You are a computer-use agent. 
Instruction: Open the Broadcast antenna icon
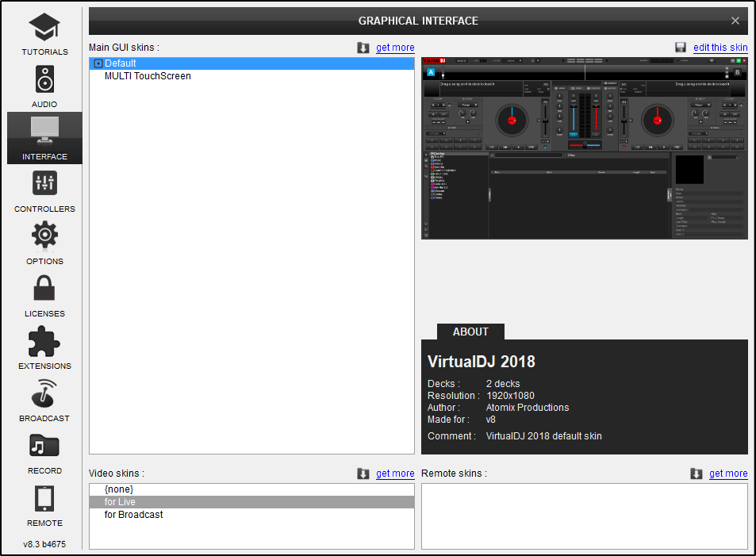click(x=44, y=393)
